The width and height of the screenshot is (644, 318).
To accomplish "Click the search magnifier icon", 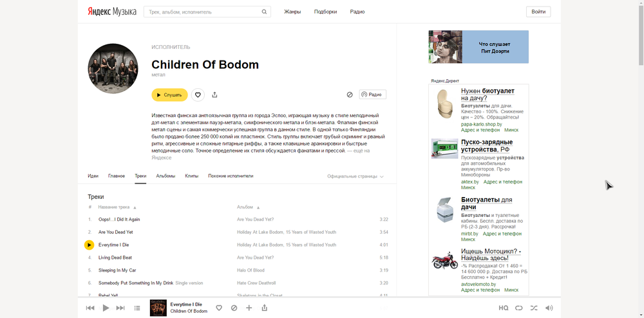I will (264, 12).
